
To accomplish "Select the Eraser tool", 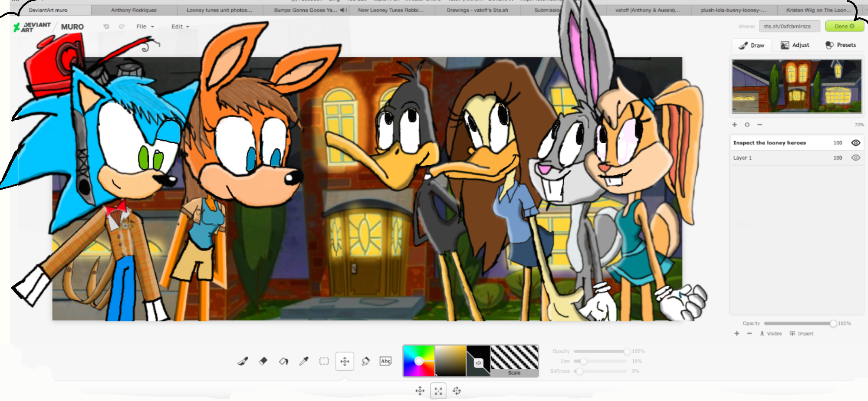I will point(263,361).
